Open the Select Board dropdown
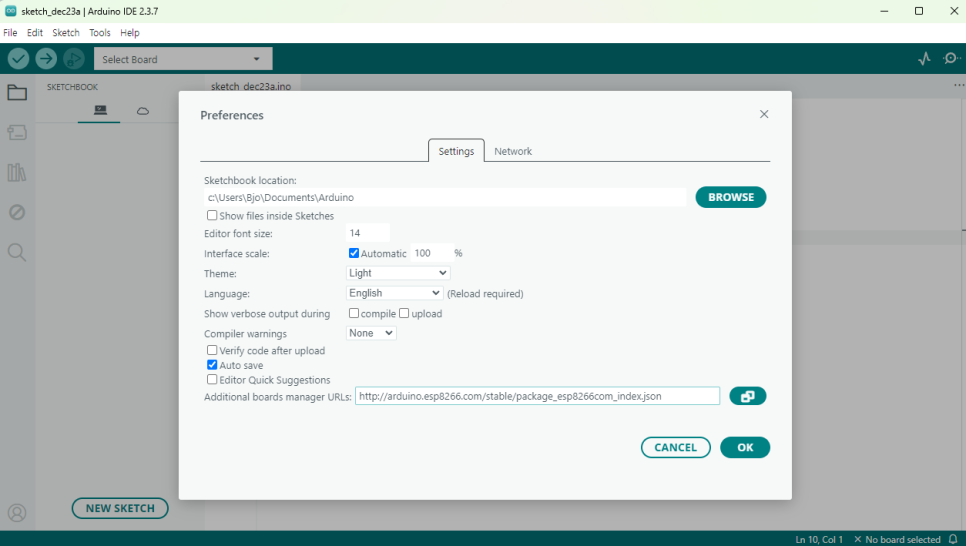Screen dimensions: 966x546 (x=183, y=59)
